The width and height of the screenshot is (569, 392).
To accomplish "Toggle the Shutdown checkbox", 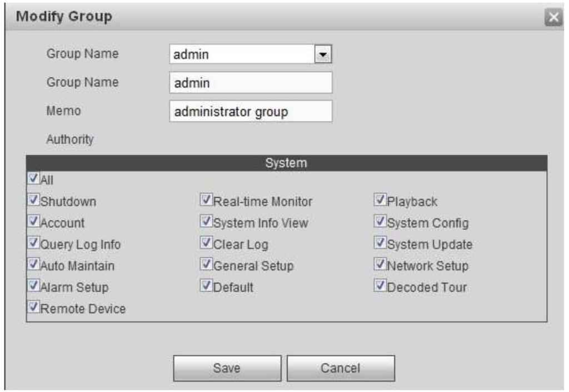I will point(34,199).
